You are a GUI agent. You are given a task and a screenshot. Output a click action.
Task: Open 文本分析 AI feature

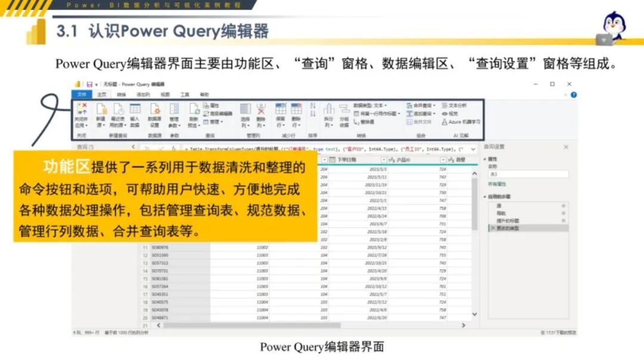click(x=454, y=106)
